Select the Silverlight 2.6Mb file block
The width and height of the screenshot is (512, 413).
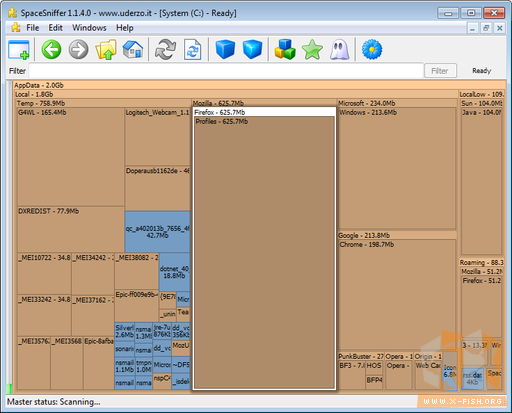click(125, 332)
